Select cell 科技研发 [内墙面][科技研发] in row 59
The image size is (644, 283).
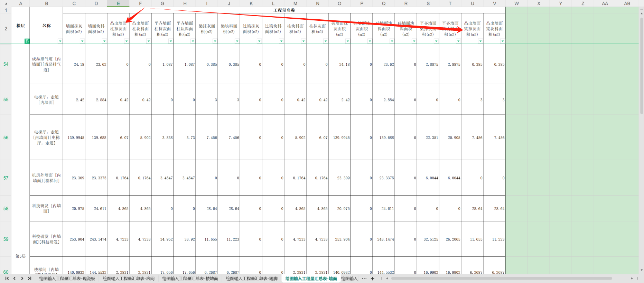(x=46, y=239)
